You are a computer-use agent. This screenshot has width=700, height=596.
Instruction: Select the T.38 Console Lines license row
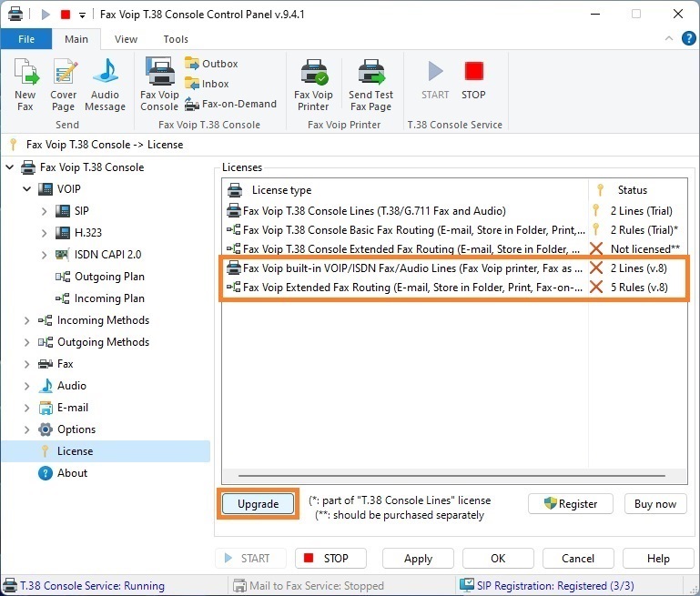point(454,210)
